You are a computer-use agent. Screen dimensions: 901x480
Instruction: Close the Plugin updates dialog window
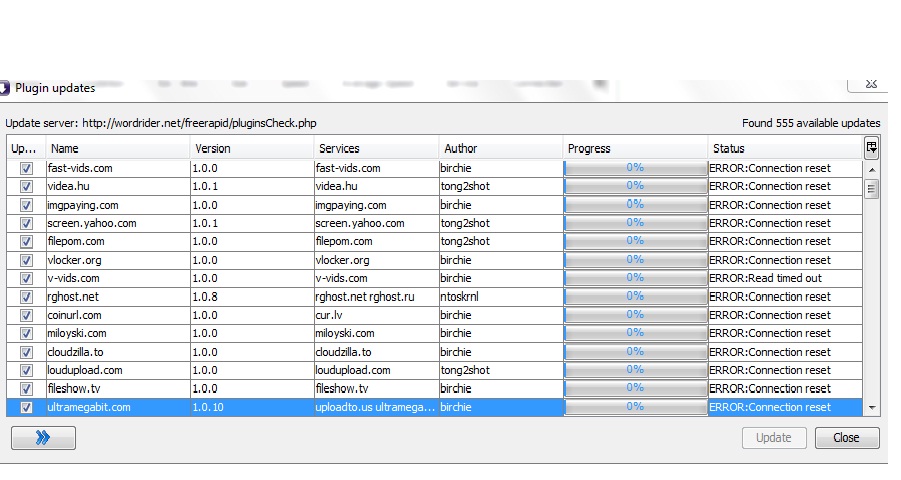pyautogui.click(x=869, y=86)
